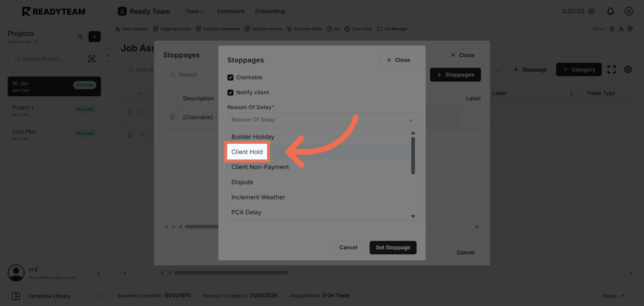644x306 pixels.
Task: Uncheck the Claimable checkbox
Action: click(231, 77)
